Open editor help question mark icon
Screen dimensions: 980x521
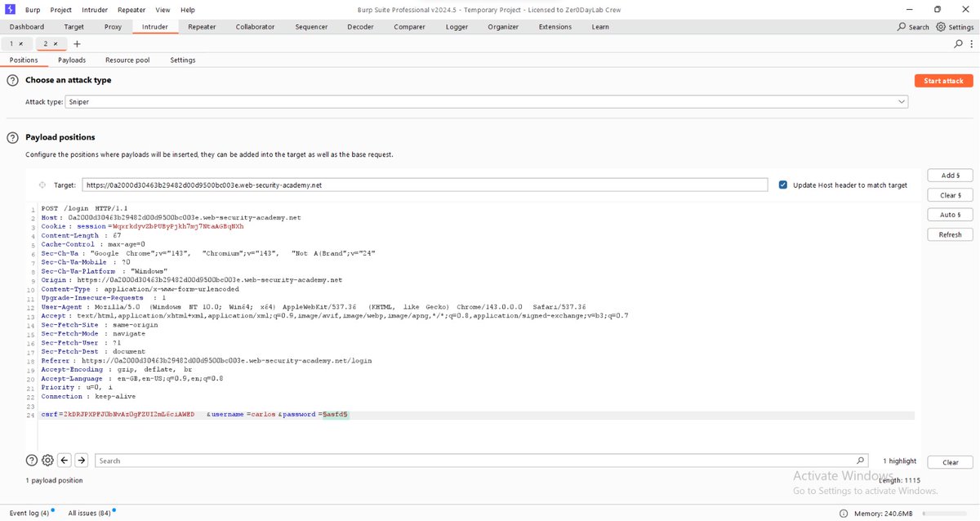coord(32,461)
